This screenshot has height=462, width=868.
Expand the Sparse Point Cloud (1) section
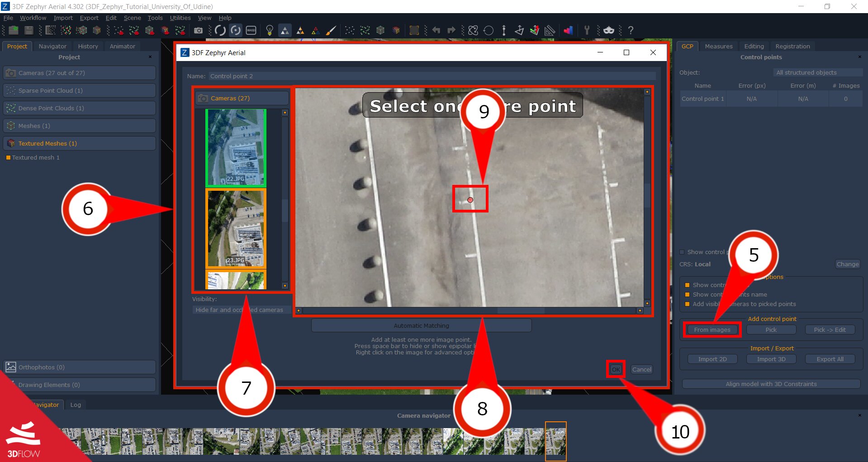point(79,90)
